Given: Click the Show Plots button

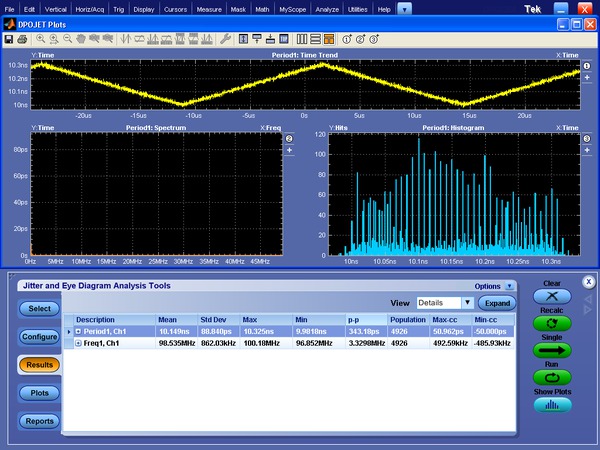Looking at the screenshot, I should click(551, 405).
